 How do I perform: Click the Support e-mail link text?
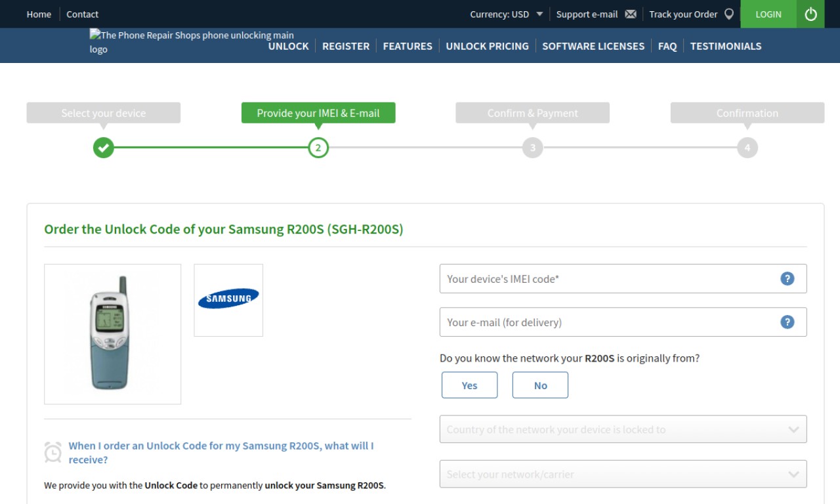[x=587, y=14]
